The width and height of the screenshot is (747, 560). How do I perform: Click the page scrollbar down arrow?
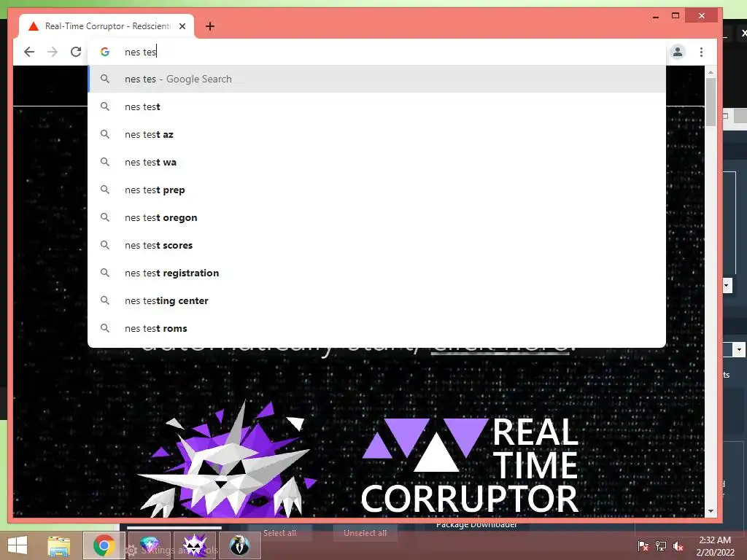[x=711, y=511]
